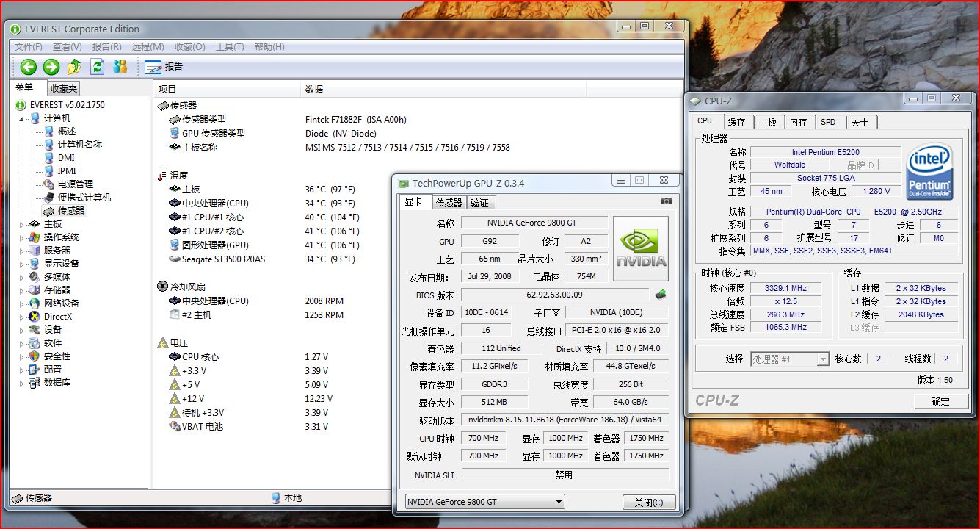Viewport: 980px width, 529px height.
Task: Switch to the SPD tab in CPU-Z
Action: [x=828, y=122]
